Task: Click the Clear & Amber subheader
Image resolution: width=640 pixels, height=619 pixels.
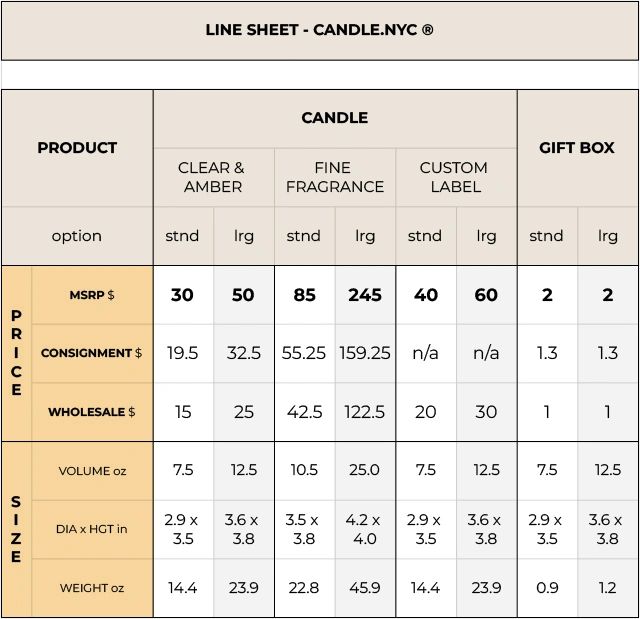Action: point(212,177)
